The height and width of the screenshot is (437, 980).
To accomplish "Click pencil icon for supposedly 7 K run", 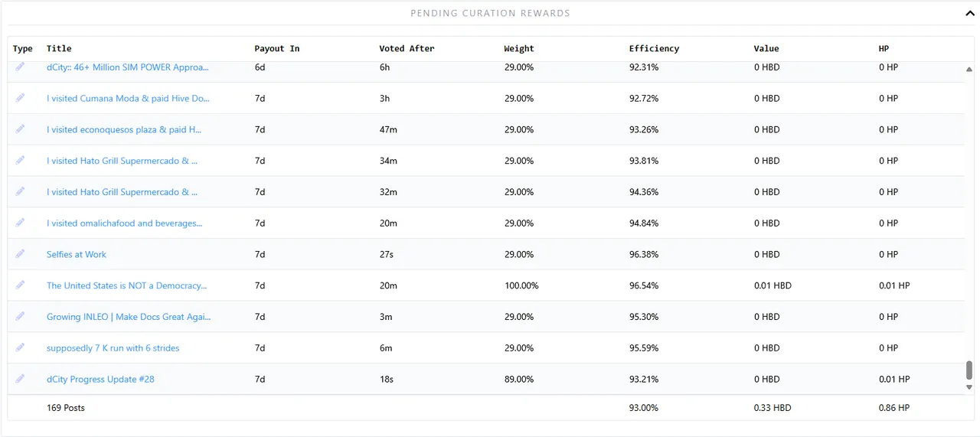I will [x=20, y=347].
